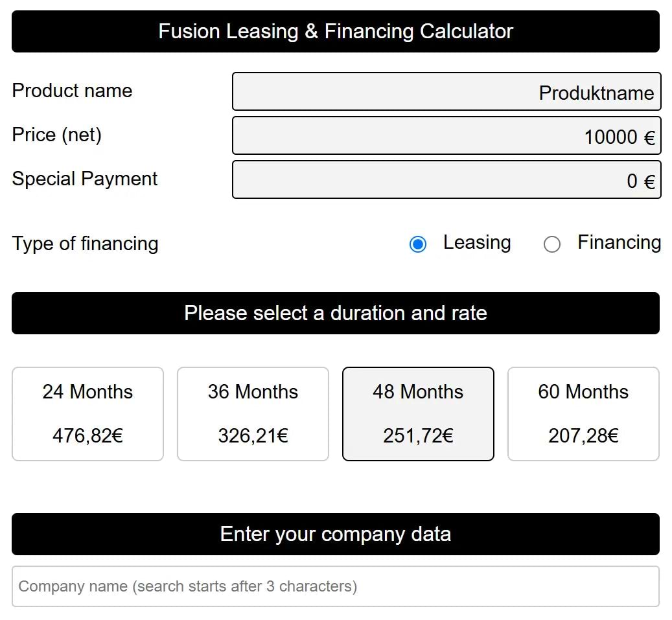This screenshot has width=672, height=620.
Task: Choose the 36 Months duration card
Action: click(253, 413)
